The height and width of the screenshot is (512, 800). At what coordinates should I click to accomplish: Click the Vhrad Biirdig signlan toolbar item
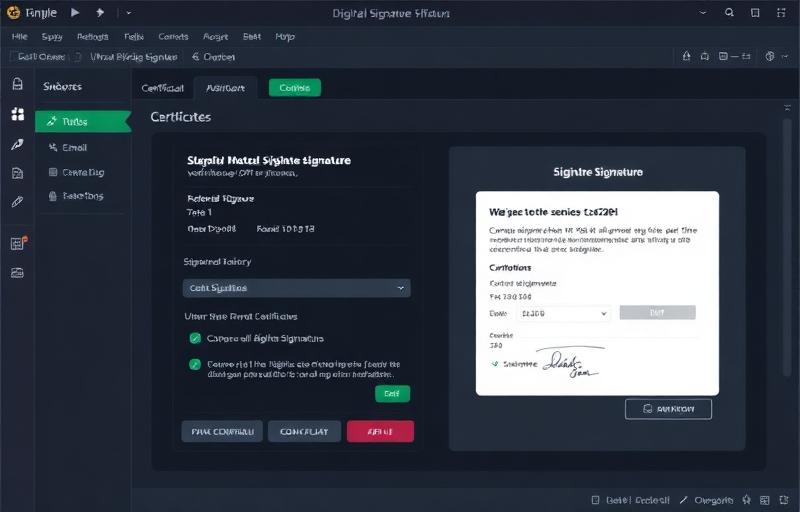point(134,57)
